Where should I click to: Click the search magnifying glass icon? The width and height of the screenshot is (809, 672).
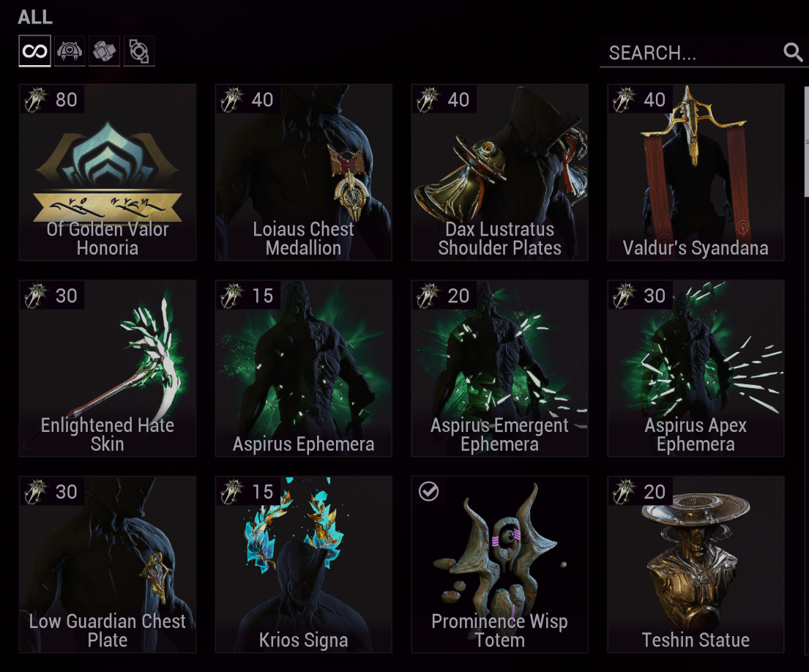tap(792, 52)
